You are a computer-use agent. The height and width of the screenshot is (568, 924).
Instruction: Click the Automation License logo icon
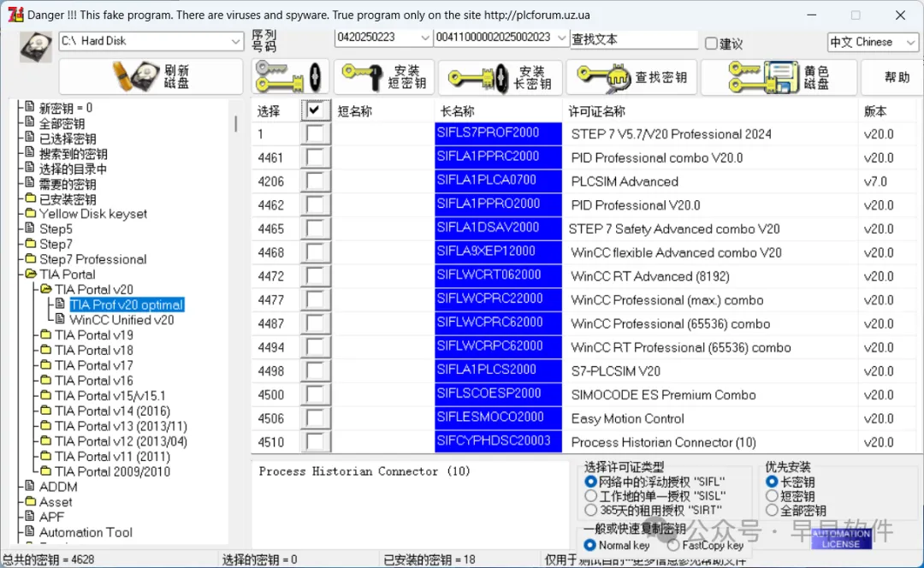point(841,539)
